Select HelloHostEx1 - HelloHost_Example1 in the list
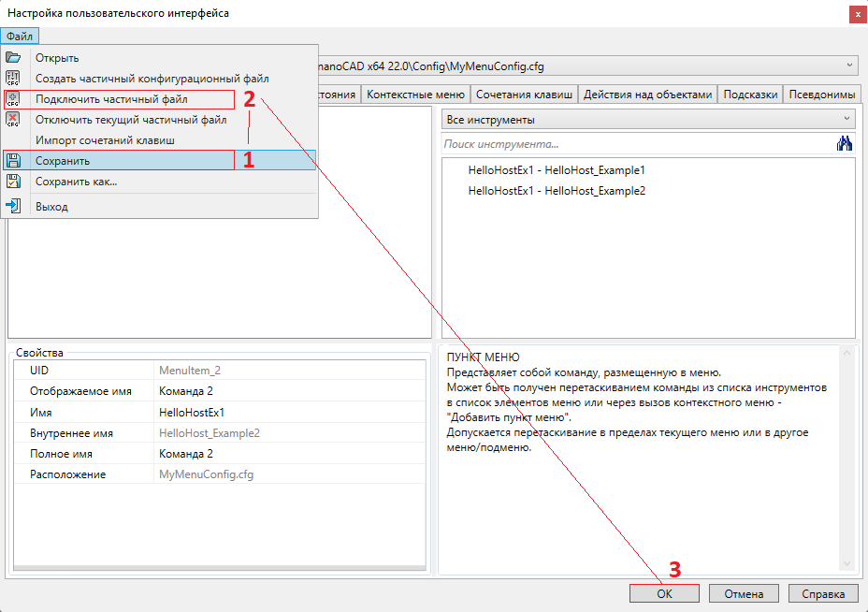Viewport: 868px width, 612px height. pyautogui.click(x=557, y=170)
